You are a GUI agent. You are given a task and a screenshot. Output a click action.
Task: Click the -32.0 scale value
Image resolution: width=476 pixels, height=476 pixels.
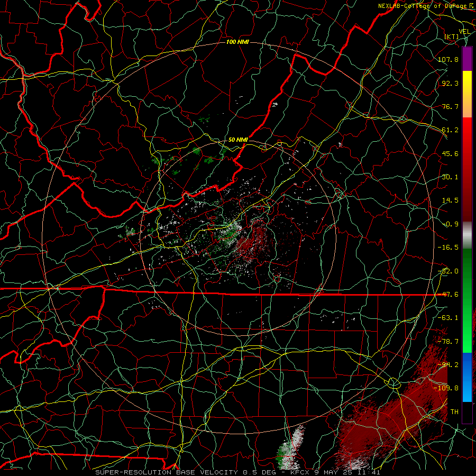click(x=448, y=271)
